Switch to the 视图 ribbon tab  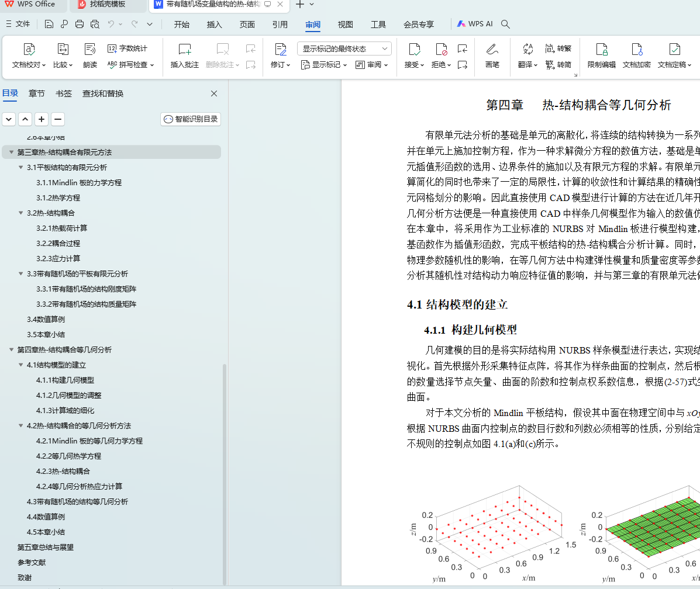[x=345, y=25]
